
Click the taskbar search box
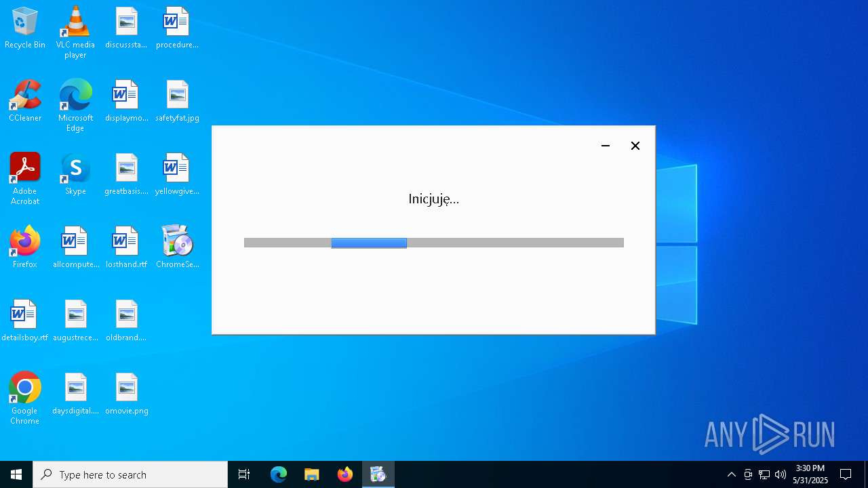point(130,474)
